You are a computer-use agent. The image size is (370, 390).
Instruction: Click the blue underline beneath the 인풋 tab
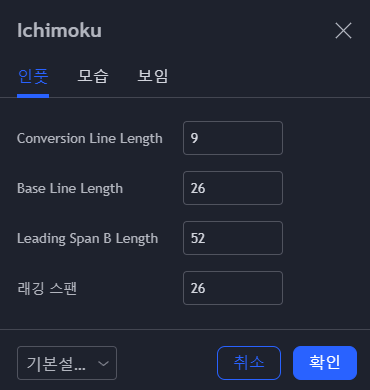tap(33, 96)
